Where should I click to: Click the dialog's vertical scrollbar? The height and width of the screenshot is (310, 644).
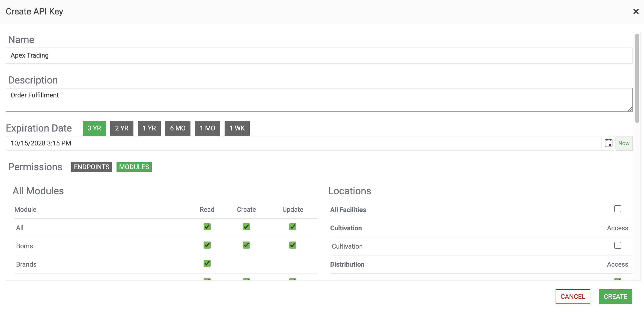637,78
